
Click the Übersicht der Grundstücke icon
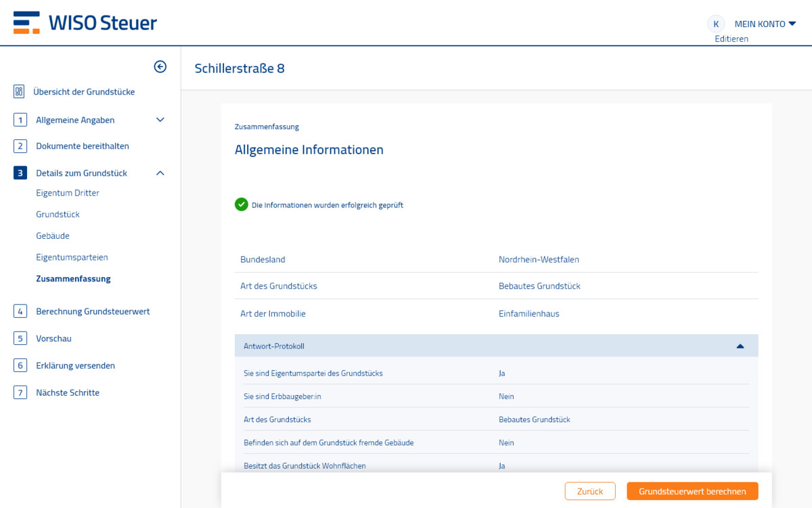point(19,92)
